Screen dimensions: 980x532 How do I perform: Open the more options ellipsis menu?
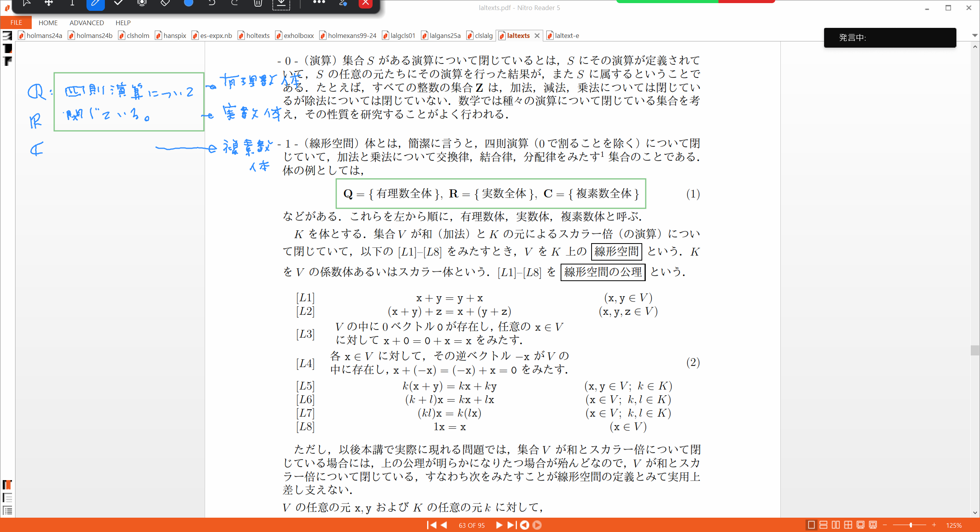click(x=319, y=2)
